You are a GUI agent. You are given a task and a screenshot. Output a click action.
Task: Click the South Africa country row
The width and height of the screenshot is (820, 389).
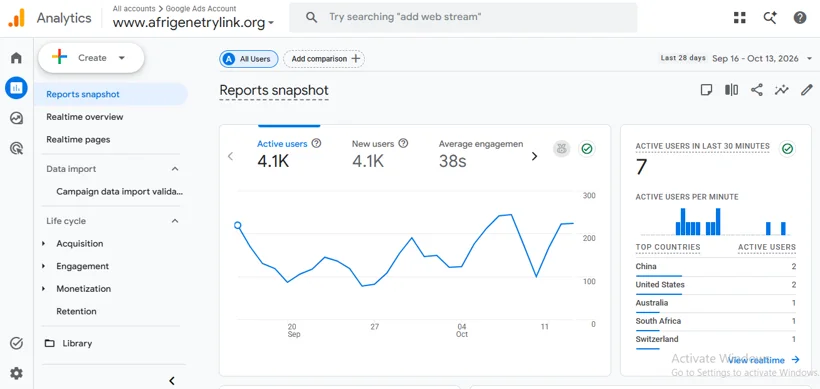[715, 322]
